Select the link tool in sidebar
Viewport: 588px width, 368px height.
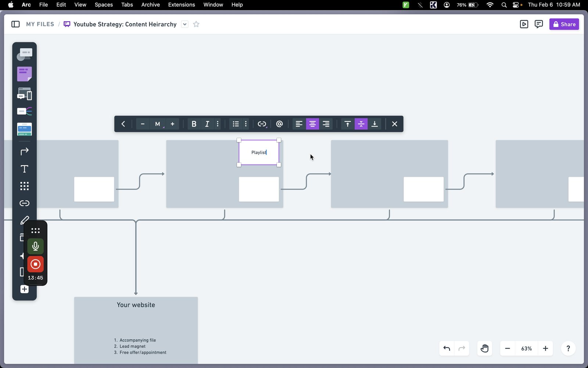click(x=24, y=203)
